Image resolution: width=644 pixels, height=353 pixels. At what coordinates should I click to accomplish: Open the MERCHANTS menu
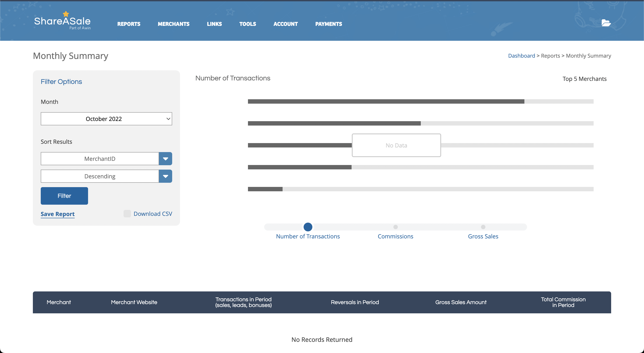click(x=173, y=24)
